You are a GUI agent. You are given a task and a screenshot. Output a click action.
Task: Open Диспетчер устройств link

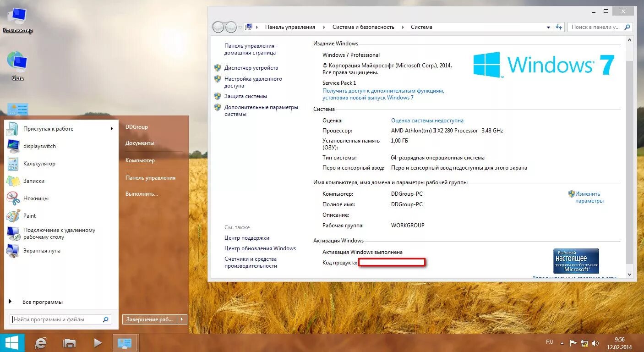tap(251, 68)
